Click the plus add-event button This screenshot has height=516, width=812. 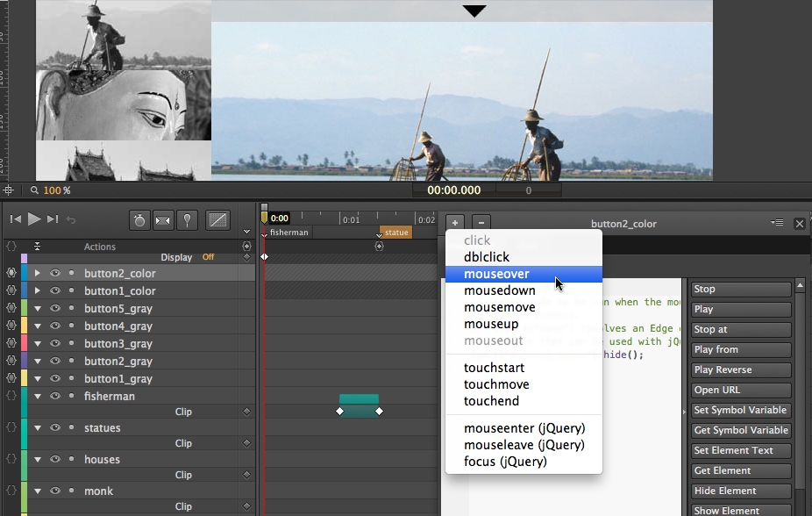coord(455,223)
